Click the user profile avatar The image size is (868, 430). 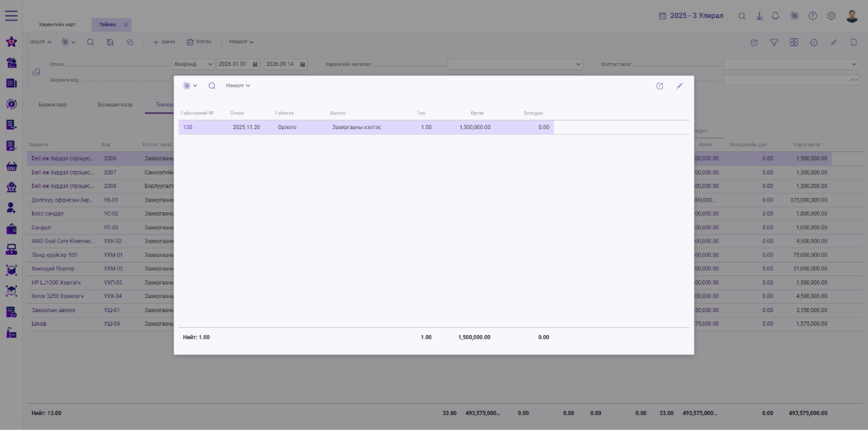[x=852, y=16]
